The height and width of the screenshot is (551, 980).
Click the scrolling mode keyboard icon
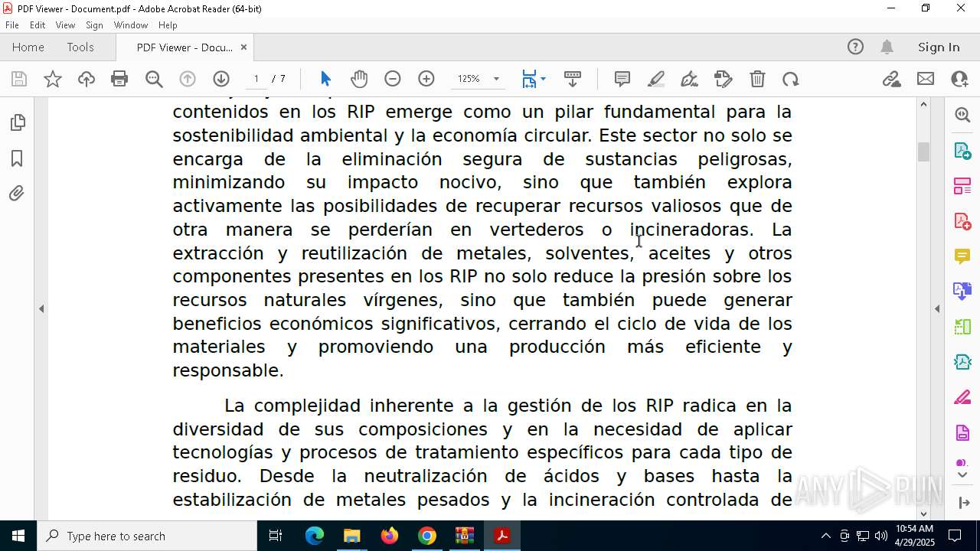click(x=573, y=79)
